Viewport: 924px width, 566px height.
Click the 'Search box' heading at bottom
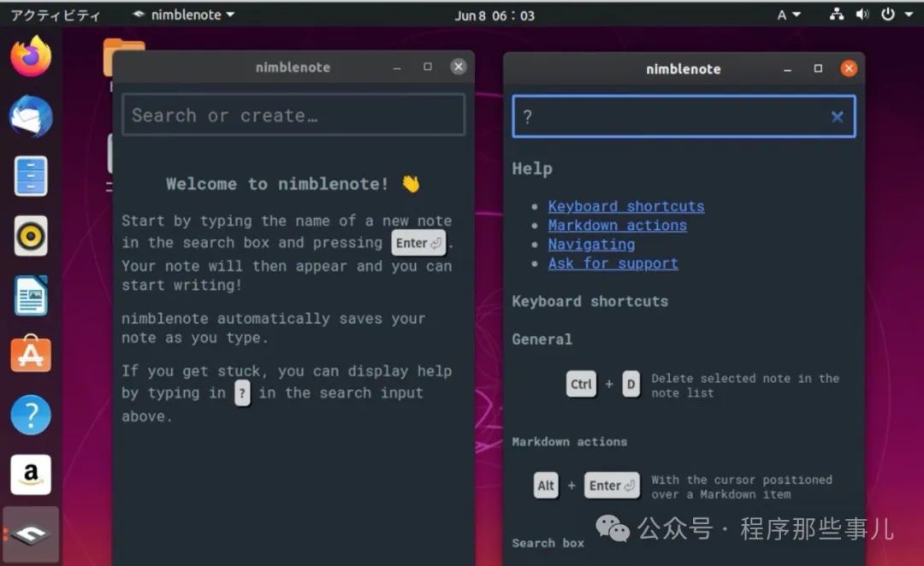tap(548, 543)
